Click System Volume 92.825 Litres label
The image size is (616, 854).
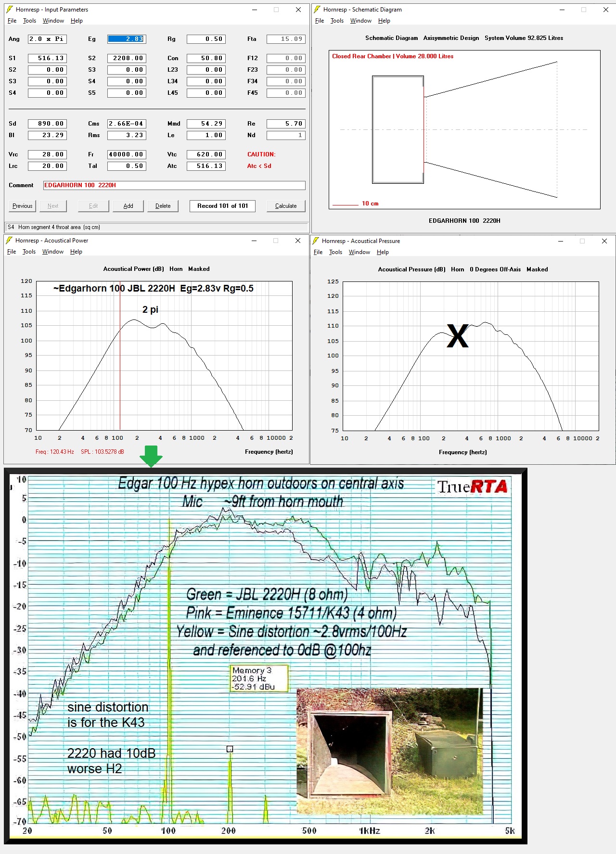pyautogui.click(x=524, y=38)
